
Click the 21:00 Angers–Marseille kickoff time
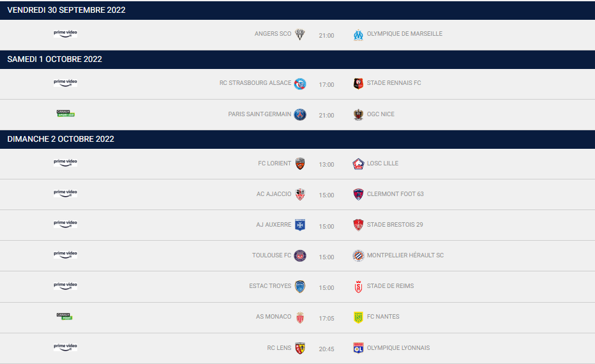click(326, 36)
